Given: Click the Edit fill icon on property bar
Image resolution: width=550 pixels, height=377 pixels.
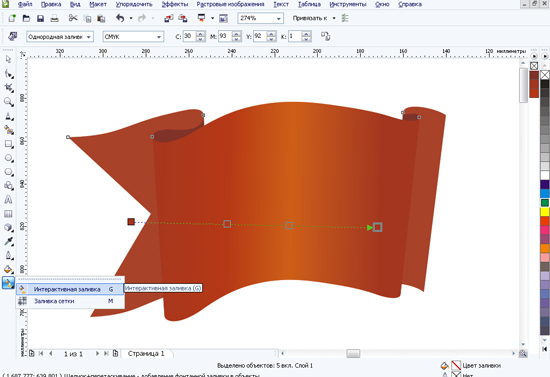Looking at the screenshot, I should point(13,36).
